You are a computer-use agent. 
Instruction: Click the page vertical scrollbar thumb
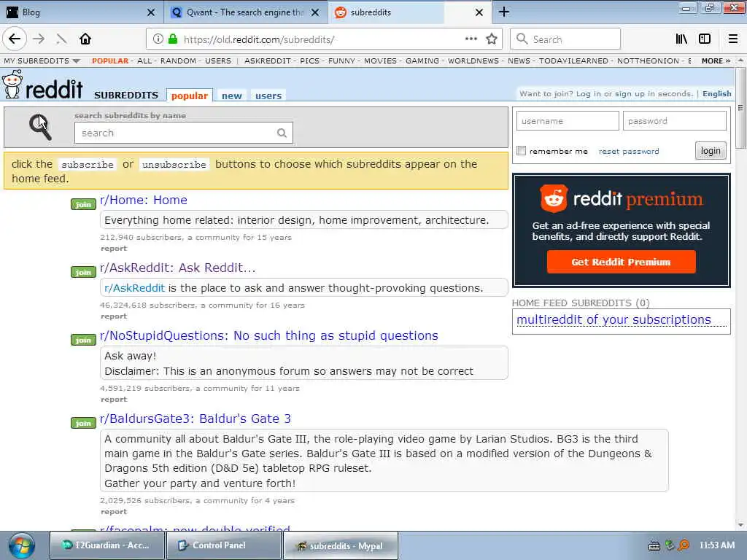[x=740, y=108]
